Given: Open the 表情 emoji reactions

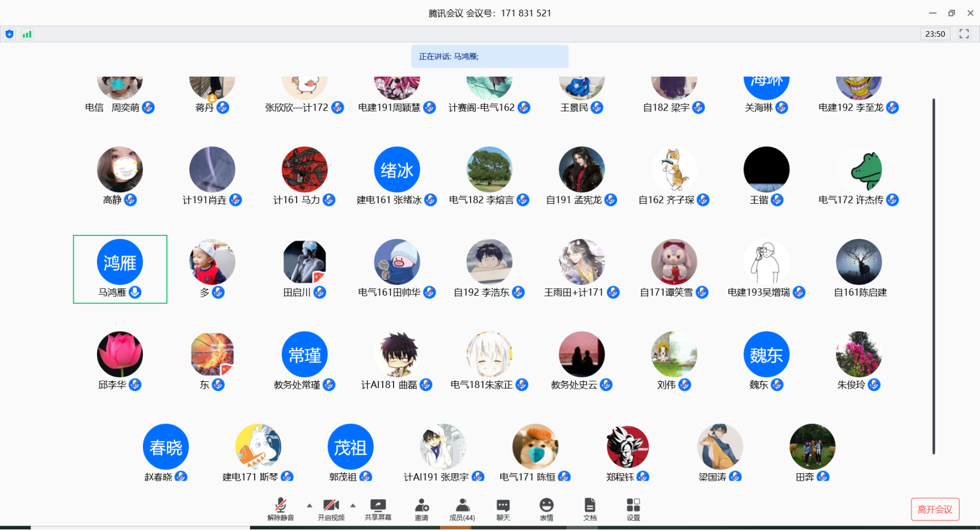Looking at the screenshot, I should pyautogui.click(x=546, y=506).
